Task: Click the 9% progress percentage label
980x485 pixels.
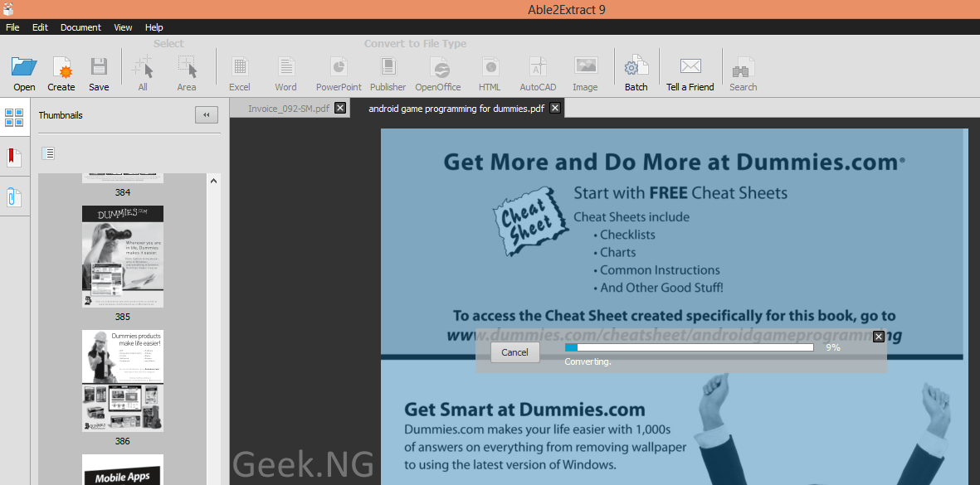Action: pos(833,347)
